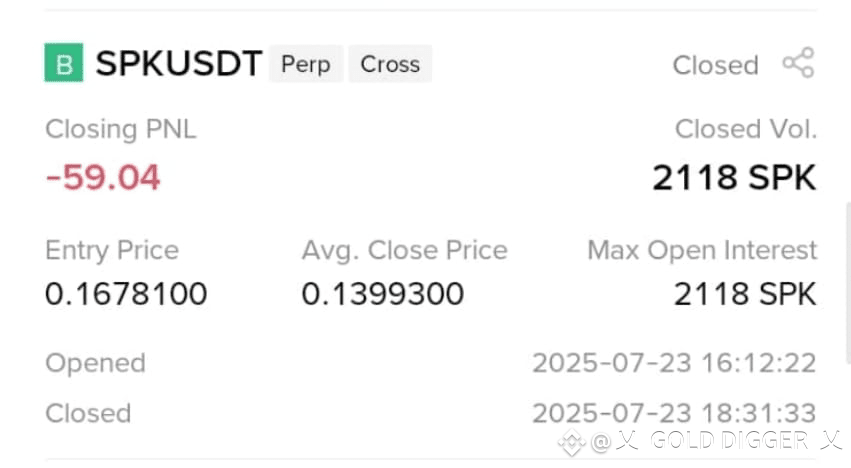
Task: Click the Closed status label
Action: 715,65
